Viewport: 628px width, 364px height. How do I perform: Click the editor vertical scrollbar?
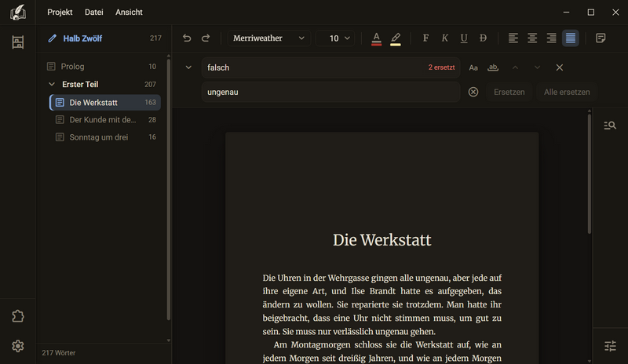pyautogui.click(x=590, y=173)
